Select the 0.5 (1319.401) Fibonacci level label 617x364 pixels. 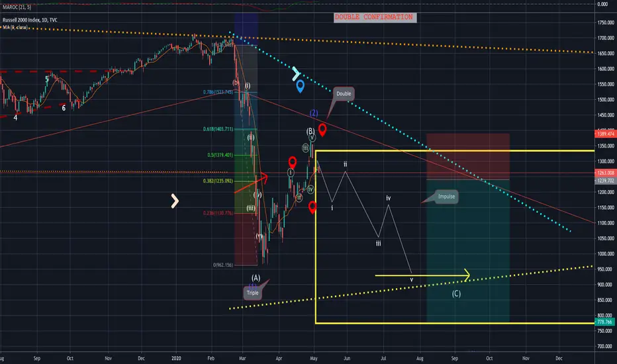click(x=220, y=155)
